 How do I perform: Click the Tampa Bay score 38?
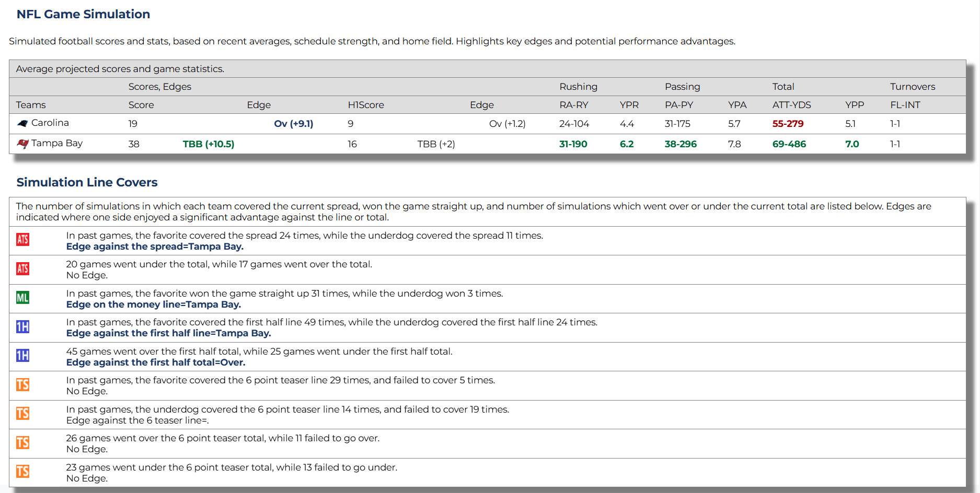click(134, 144)
